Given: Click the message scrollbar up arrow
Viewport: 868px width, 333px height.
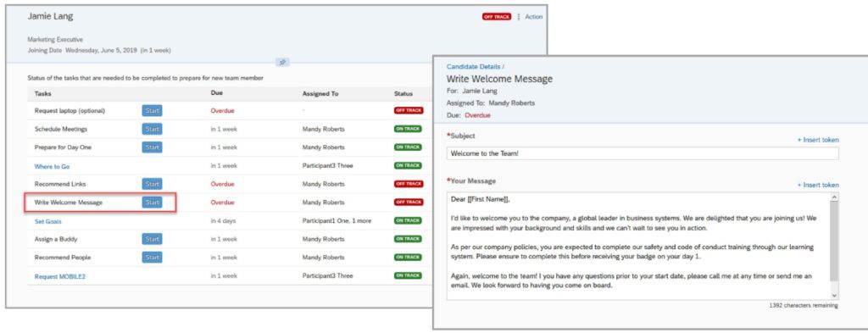Looking at the screenshot, I should click(835, 197).
